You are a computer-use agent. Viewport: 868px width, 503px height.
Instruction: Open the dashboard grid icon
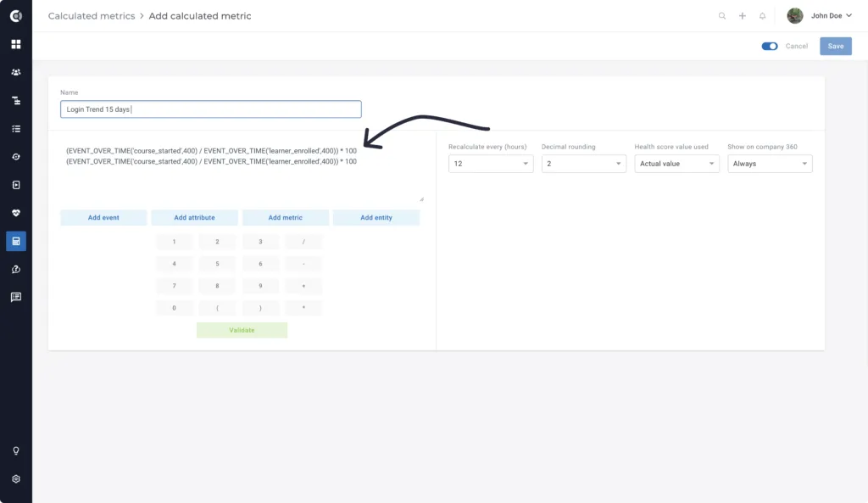pyautogui.click(x=16, y=44)
